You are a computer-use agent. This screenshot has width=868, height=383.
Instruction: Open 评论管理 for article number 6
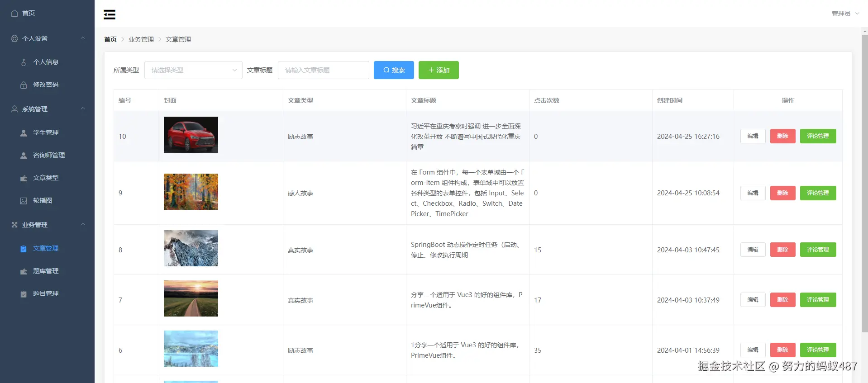click(818, 350)
